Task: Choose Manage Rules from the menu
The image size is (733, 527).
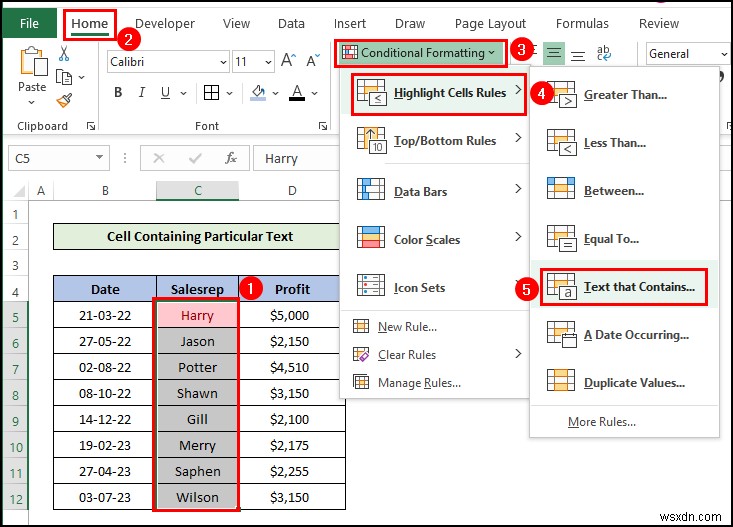Action: [407, 383]
